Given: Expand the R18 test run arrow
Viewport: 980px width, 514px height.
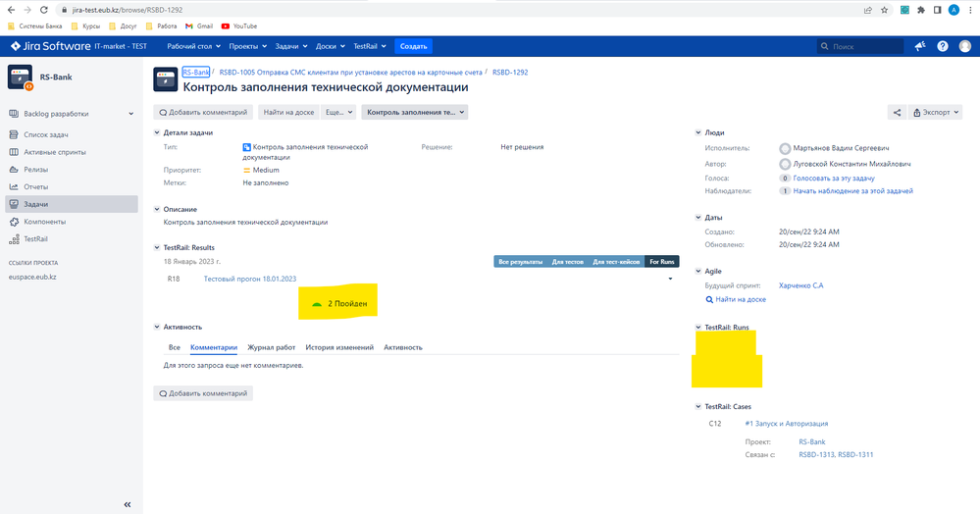Looking at the screenshot, I should (670, 279).
